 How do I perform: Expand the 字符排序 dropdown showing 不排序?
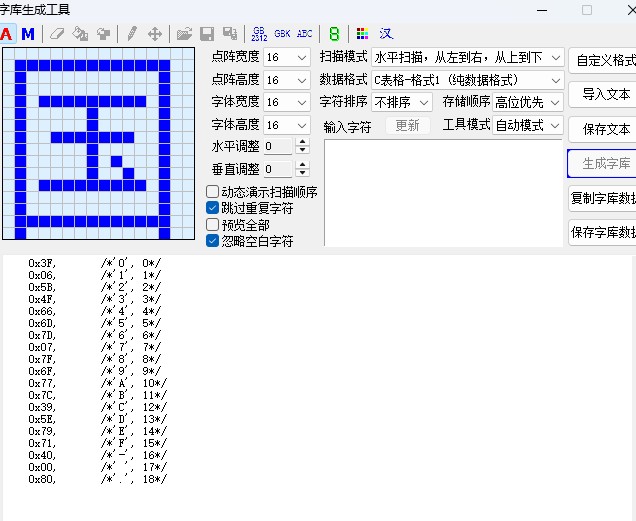(x=402, y=102)
